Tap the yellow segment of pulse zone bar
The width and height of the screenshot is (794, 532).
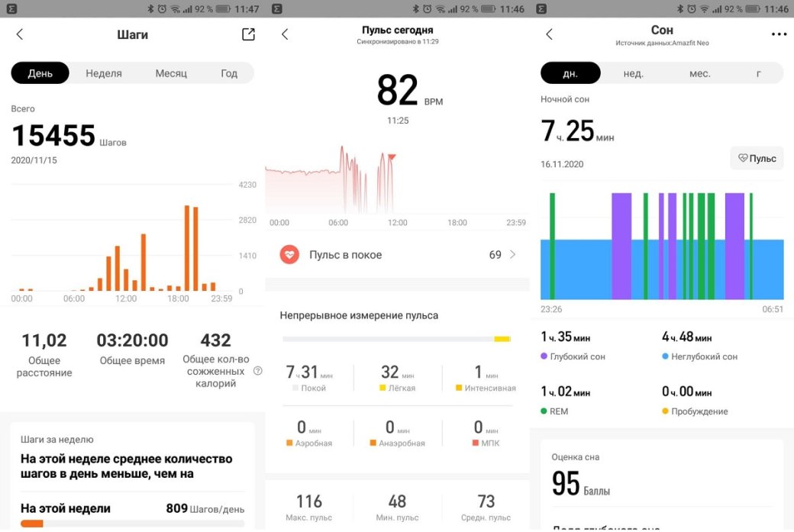502,339
